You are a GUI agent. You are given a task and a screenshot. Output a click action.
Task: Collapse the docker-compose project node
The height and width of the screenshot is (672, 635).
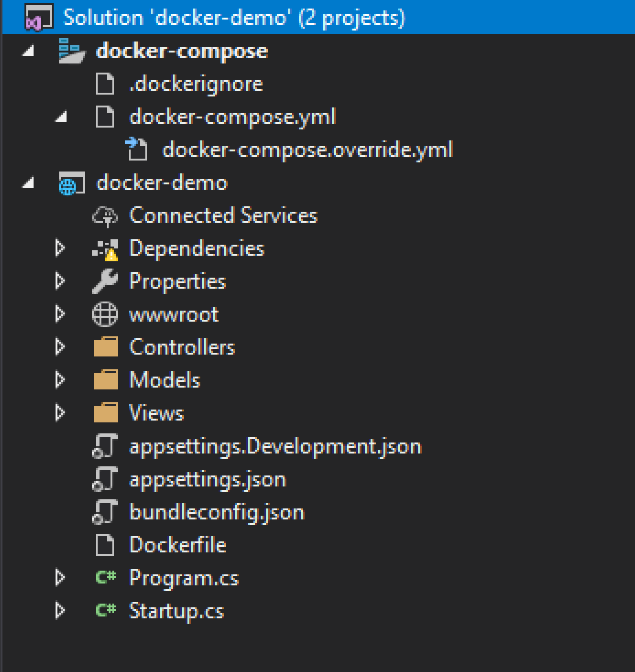(x=27, y=51)
